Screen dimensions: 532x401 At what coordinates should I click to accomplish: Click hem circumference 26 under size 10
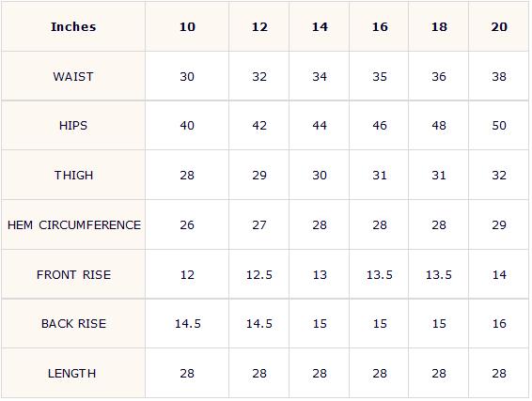[x=187, y=224]
